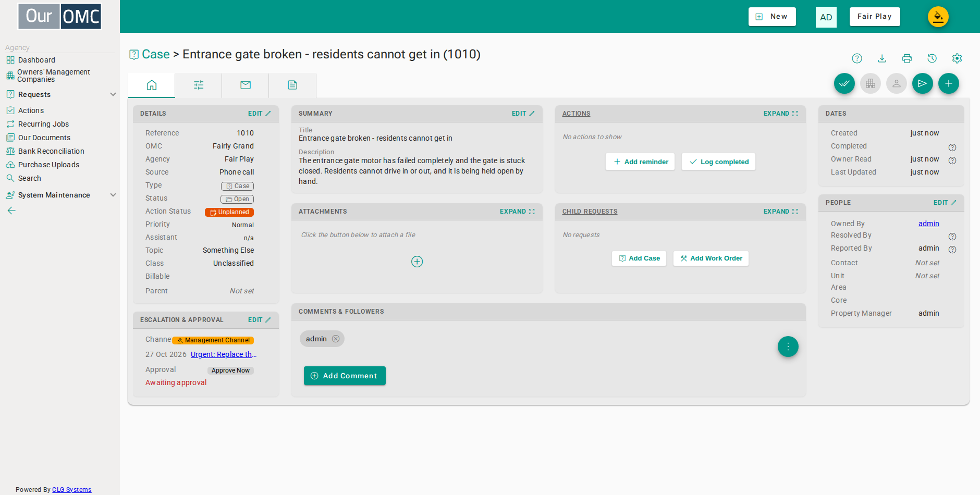Open the Urgent: Replace link

point(224,354)
